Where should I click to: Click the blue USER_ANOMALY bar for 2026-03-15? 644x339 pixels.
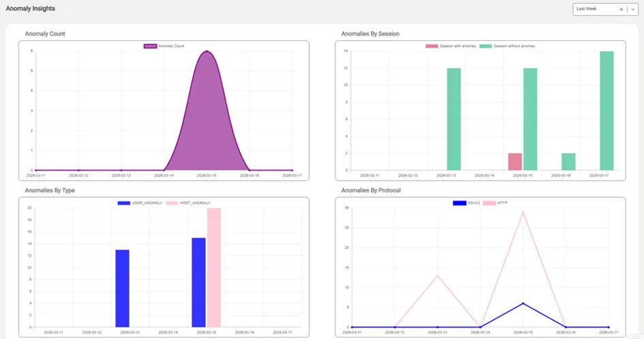click(x=199, y=282)
